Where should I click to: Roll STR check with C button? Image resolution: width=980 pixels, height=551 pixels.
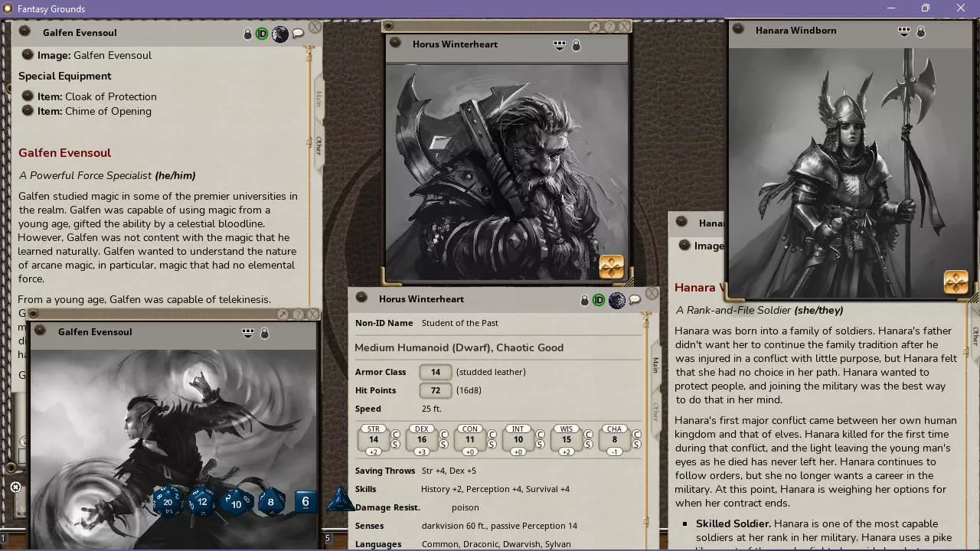(396, 435)
